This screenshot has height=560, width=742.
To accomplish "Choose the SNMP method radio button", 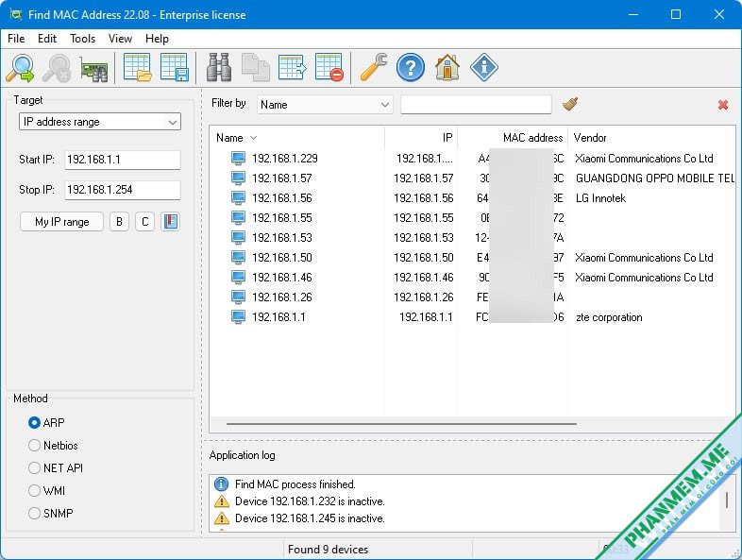I will 34,513.
